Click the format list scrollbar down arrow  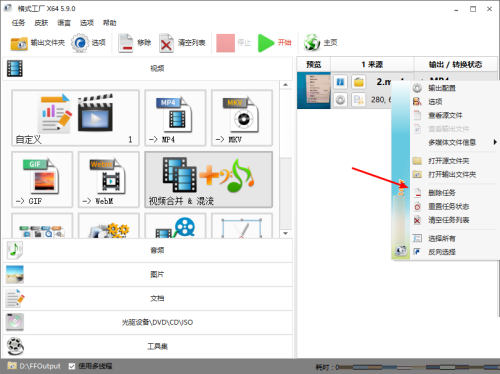pyautogui.click(x=285, y=233)
